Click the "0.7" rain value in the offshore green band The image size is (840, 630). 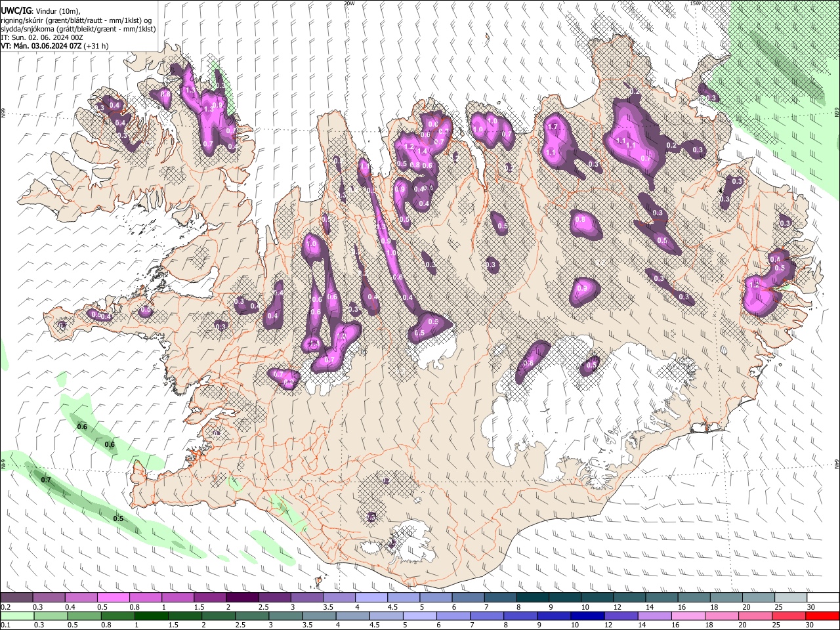click(x=46, y=480)
